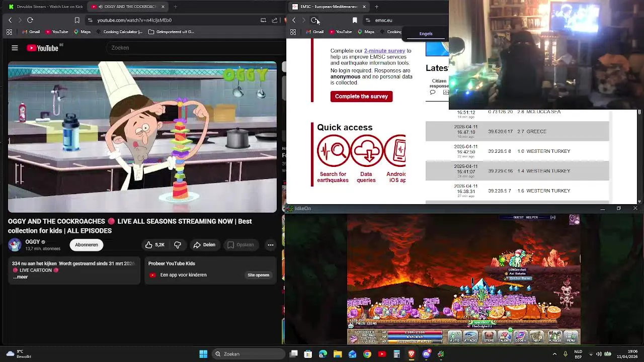Select the 39.620.617 2.7 GREECE earthquake row
The width and height of the screenshot is (644, 362).
click(517, 131)
